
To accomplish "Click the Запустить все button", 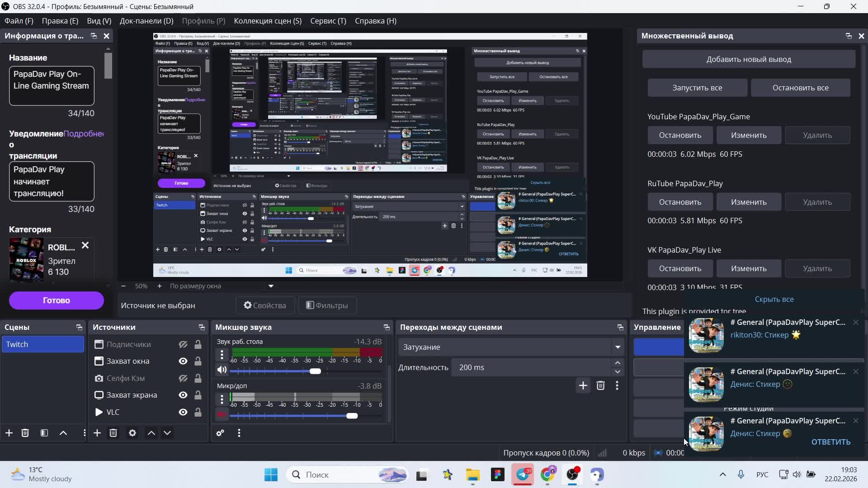I will (697, 88).
